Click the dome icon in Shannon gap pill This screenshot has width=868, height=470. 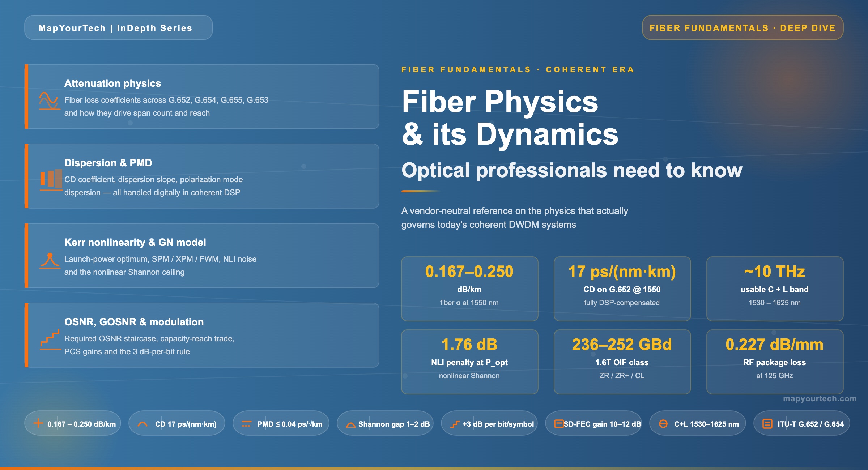[x=350, y=425]
